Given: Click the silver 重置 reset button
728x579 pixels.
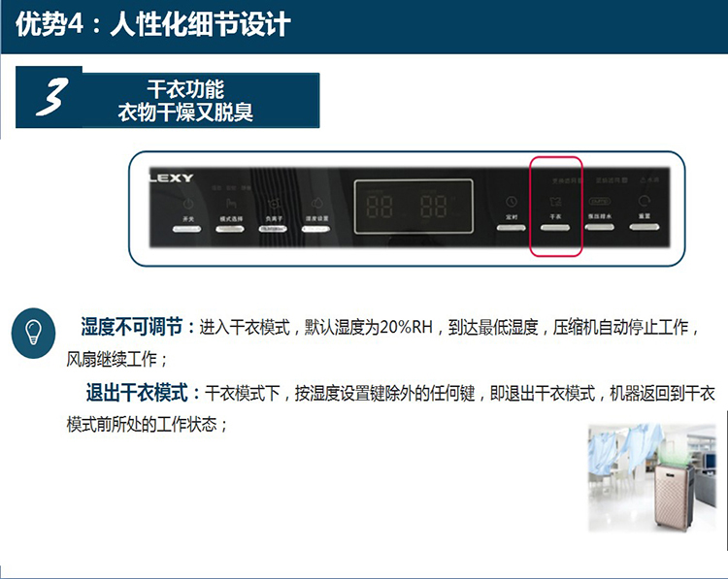Looking at the screenshot, I should 645,227.
